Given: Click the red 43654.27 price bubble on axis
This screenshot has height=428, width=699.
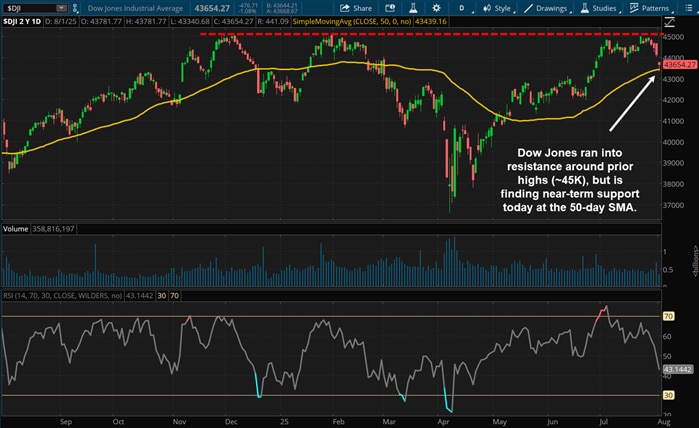Looking at the screenshot, I should click(x=679, y=65).
